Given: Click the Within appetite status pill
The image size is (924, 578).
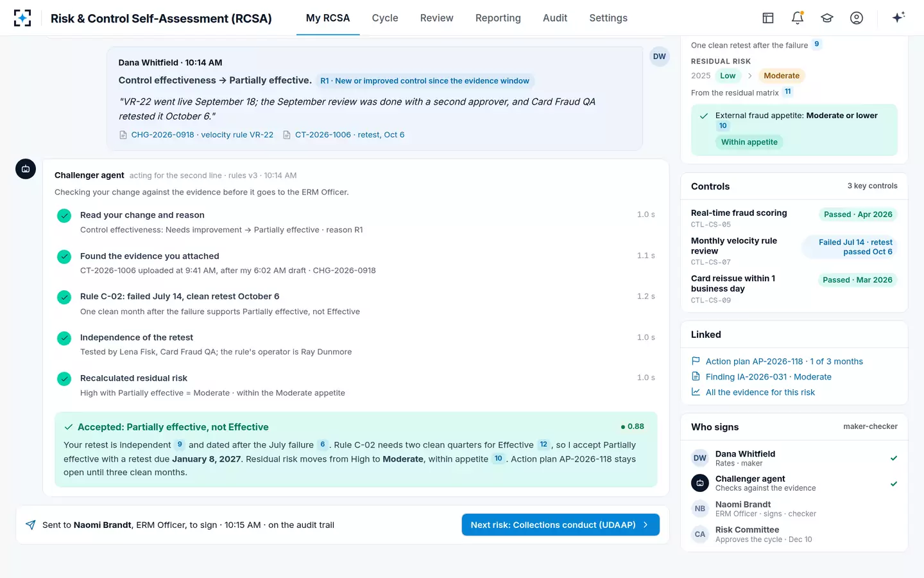Looking at the screenshot, I should click(x=749, y=142).
